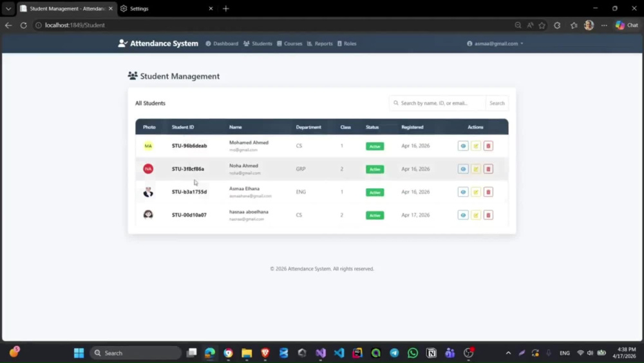Open browser settings and more menu
This screenshot has height=363, width=644.
604,25
